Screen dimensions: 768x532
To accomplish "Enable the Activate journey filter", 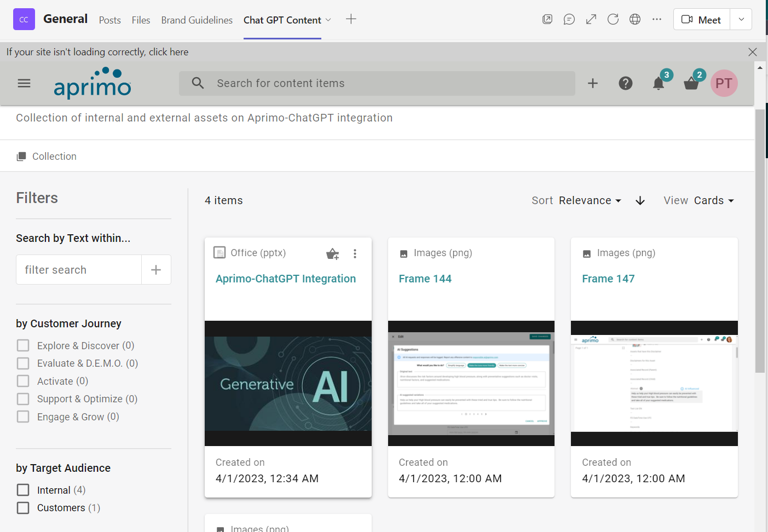I will tap(22, 381).
